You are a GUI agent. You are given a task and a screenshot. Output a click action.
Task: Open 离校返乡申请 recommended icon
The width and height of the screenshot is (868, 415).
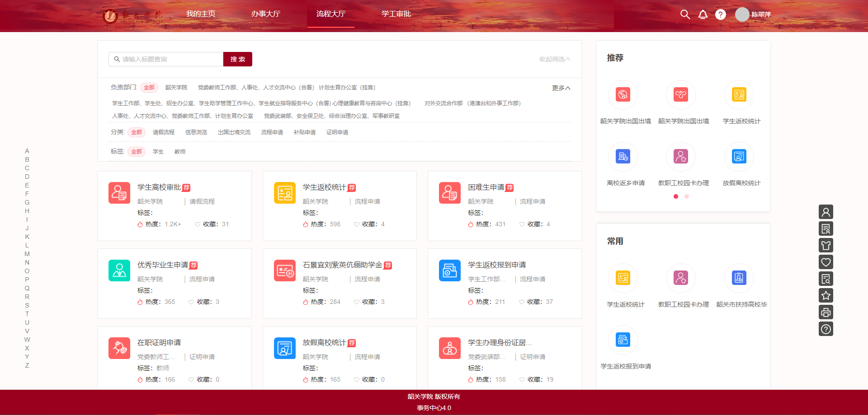point(623,157)
